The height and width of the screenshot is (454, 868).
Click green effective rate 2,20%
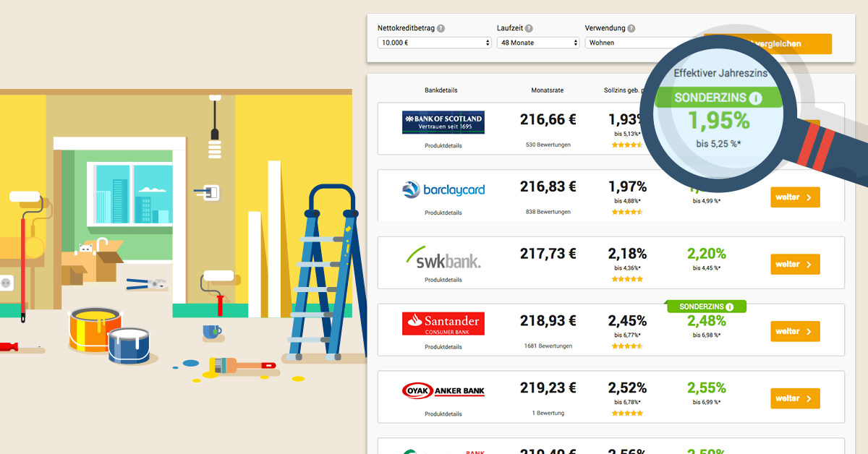pyautogui.click(x=707, y=254)
